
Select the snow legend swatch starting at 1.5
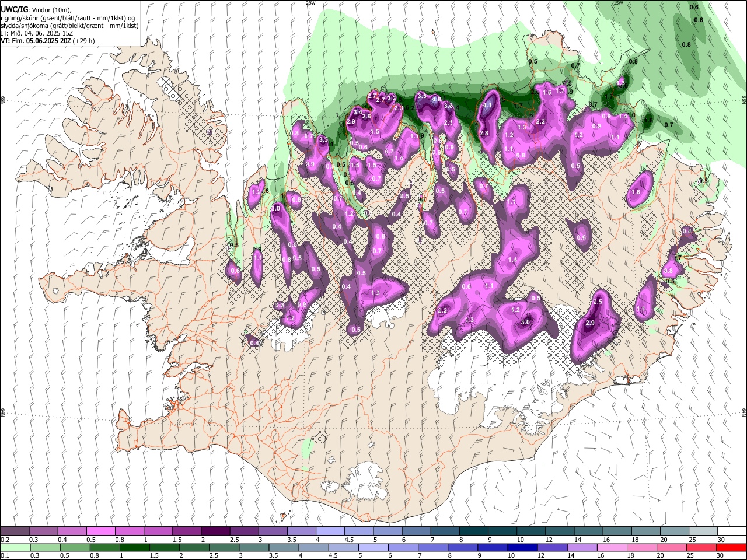point(186,531)
